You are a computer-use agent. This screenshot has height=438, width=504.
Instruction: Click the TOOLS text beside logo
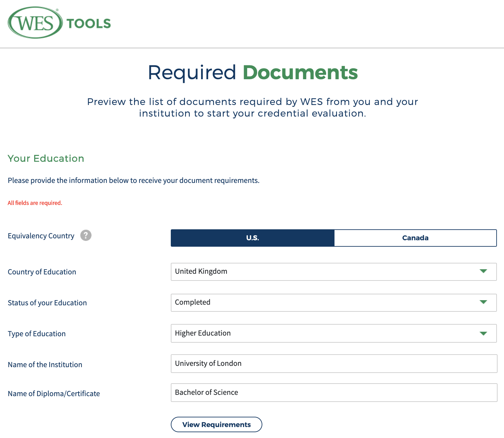89,24
